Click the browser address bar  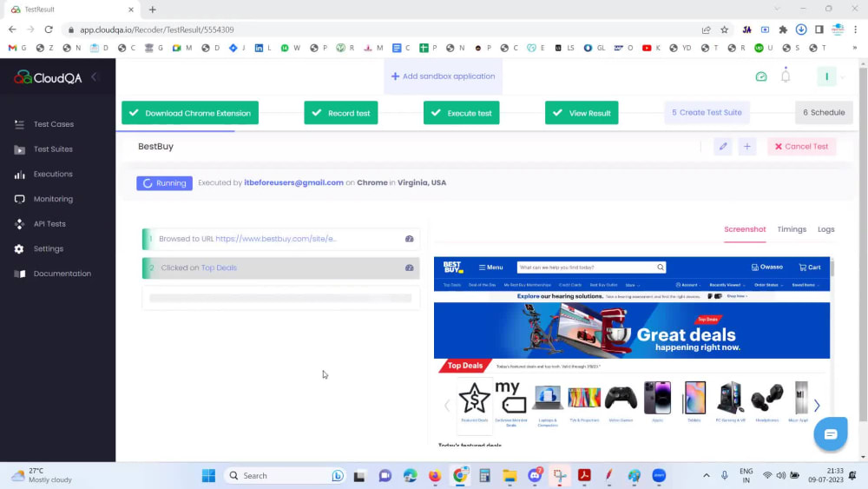point(382,30)
